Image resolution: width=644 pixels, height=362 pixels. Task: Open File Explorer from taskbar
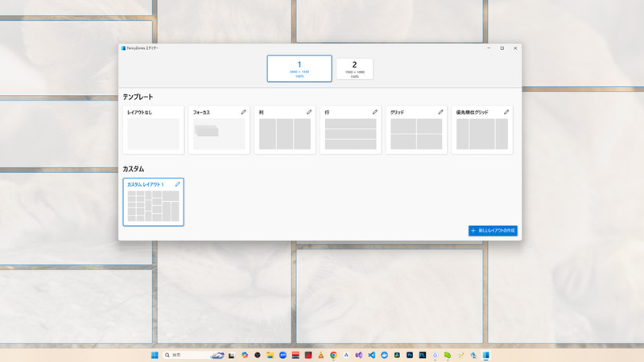pos(270,355)
